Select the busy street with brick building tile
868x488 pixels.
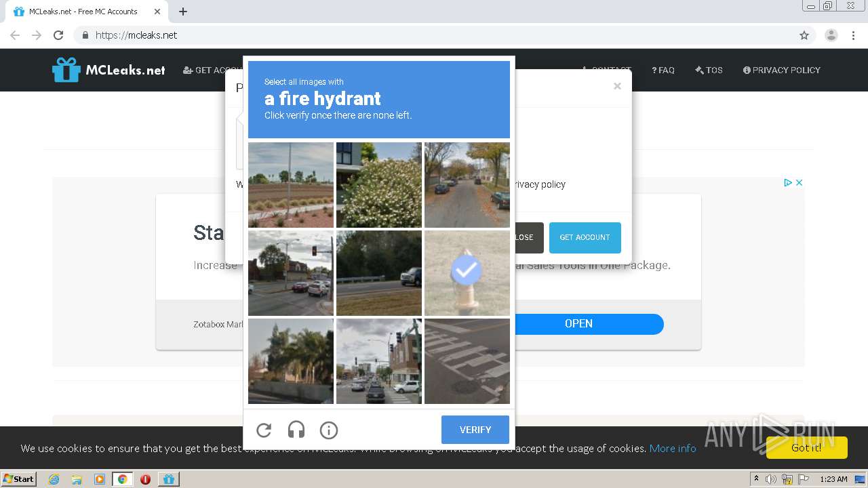[x=379, y=361]
